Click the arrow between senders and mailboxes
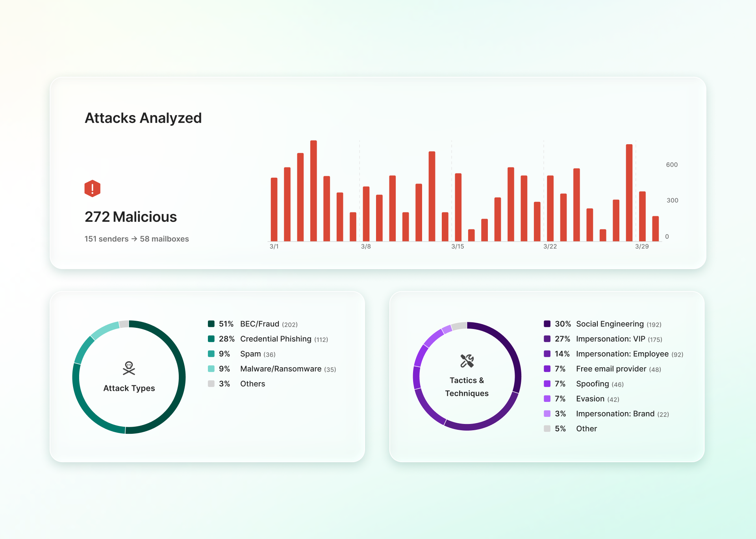The width and height of the screenshot is (756, 539). click(134, 239)
